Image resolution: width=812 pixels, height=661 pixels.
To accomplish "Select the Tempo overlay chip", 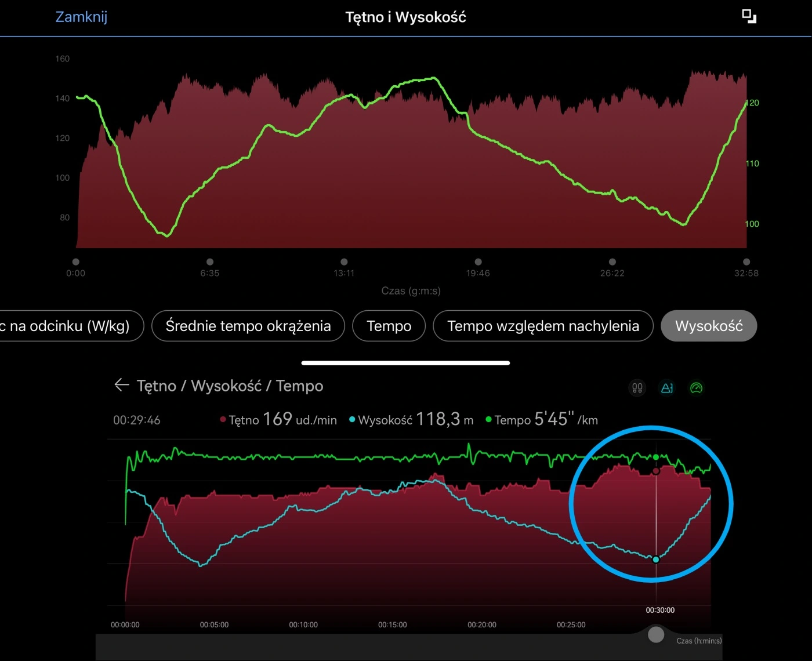I will 389,326.
